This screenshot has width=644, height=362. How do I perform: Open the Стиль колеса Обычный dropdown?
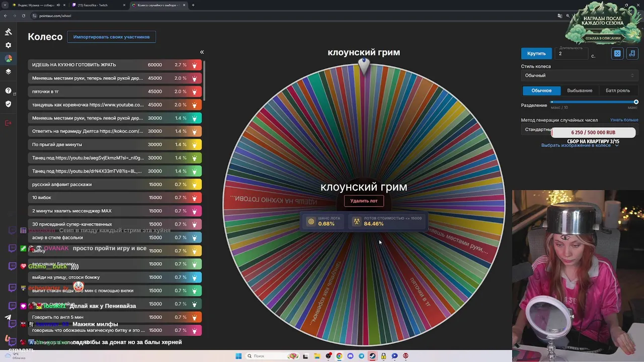tap(580, 75)
